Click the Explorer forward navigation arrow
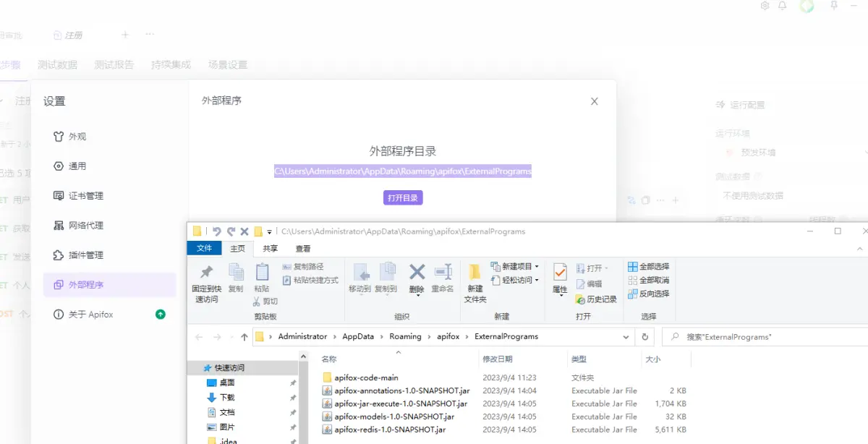This screenshot has height=444, width=868. [x=217, y=337]
